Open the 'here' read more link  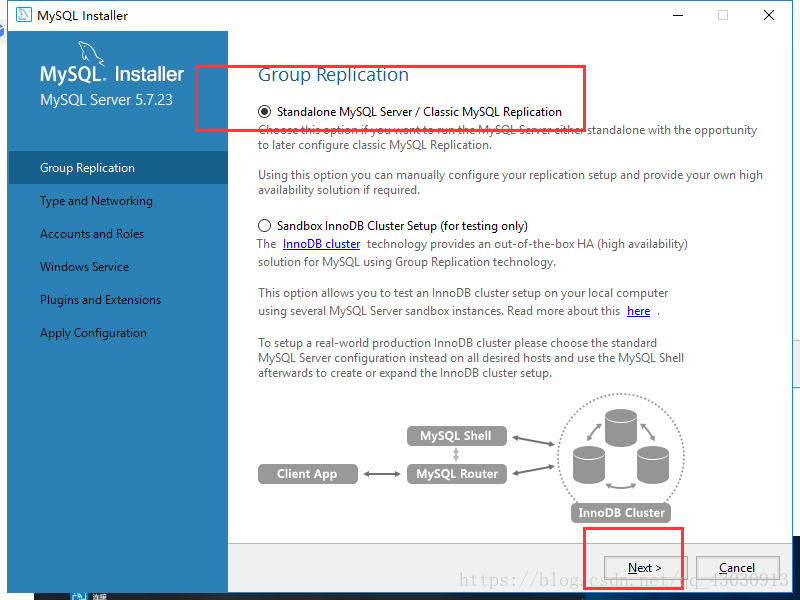click(638, 311)
